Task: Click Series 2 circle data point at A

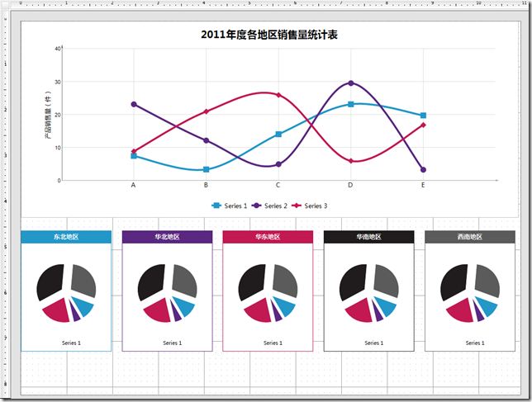Action: tap(134, 104)
